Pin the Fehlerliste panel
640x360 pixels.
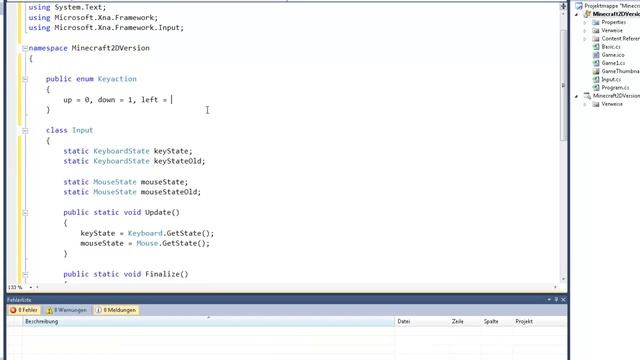556,300
